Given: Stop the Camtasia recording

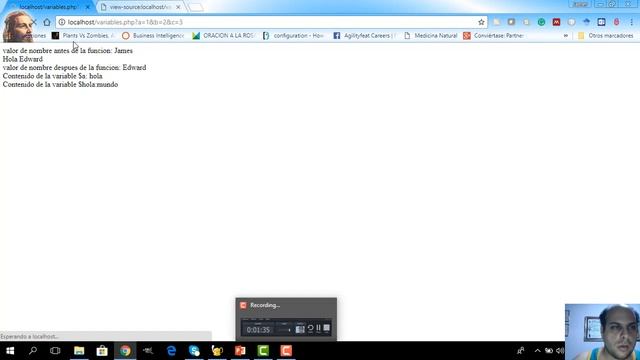Looking at the screenshot, I should pos(327,328).
